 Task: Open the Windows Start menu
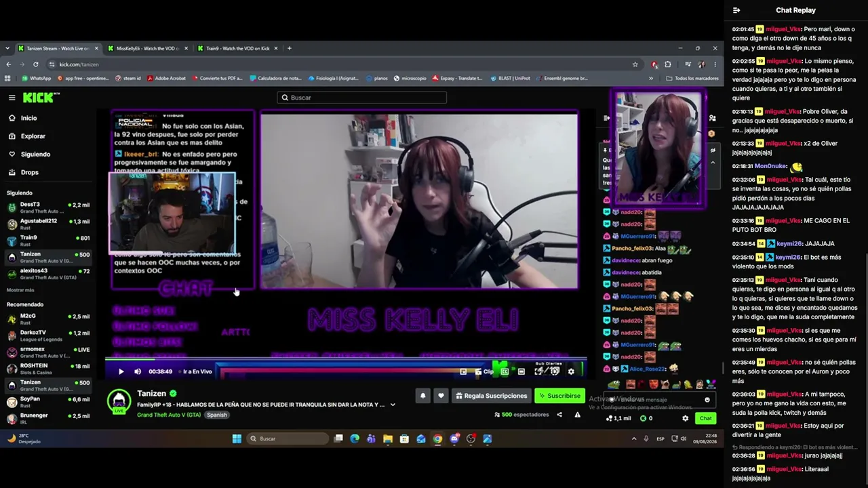(237, 439)
